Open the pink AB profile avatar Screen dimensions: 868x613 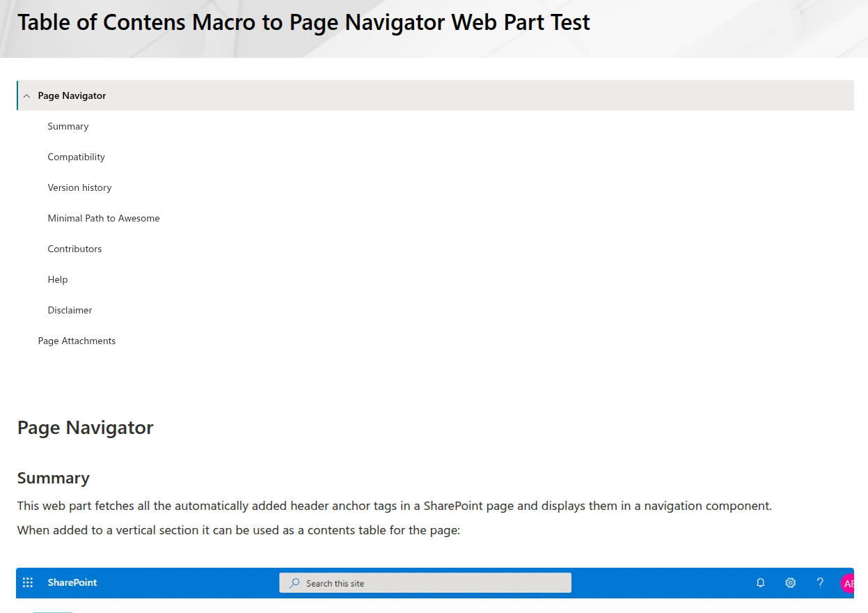pos(849,582)
